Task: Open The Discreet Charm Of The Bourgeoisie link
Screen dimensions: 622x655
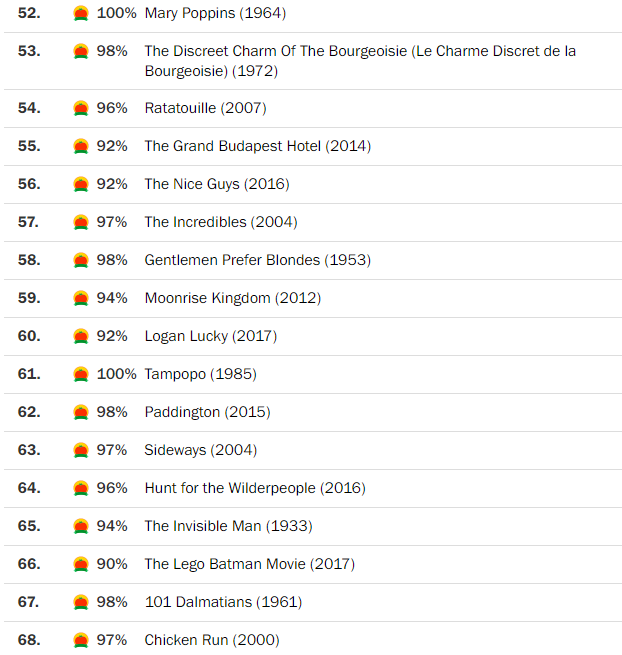Action: 359,51
